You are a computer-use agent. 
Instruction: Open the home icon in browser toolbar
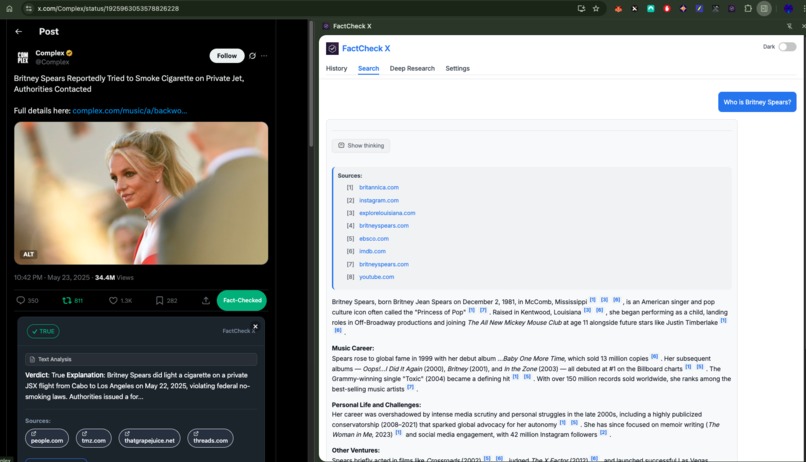(9, 8)
